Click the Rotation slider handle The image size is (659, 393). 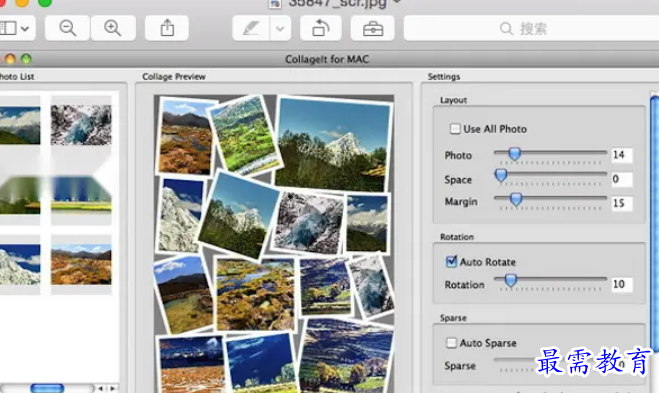coord(511,280)
